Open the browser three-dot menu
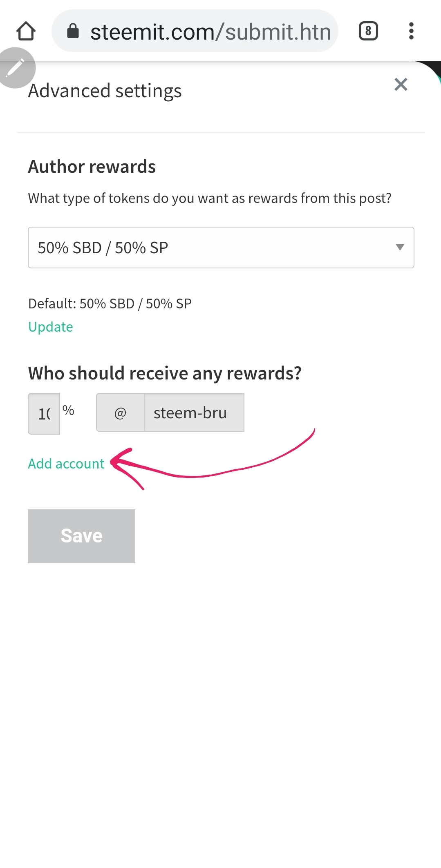The width and height of the screenshot is (441, 868). (411, 31)
